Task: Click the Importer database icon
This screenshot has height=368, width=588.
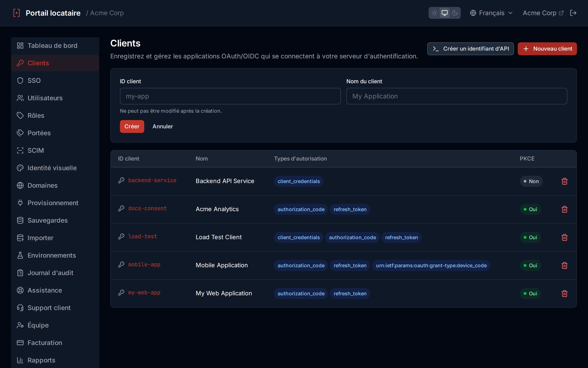Action: [x=20, y=238]
